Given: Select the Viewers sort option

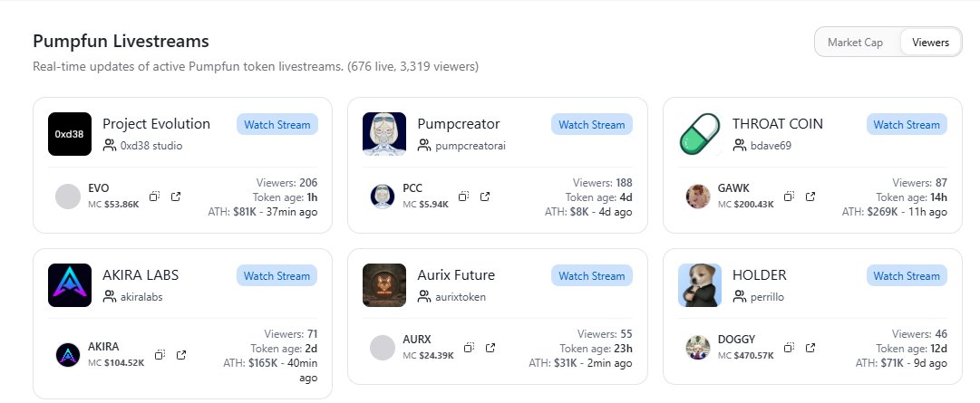Looking at the screenshot, I should click(x=930, y=43).
